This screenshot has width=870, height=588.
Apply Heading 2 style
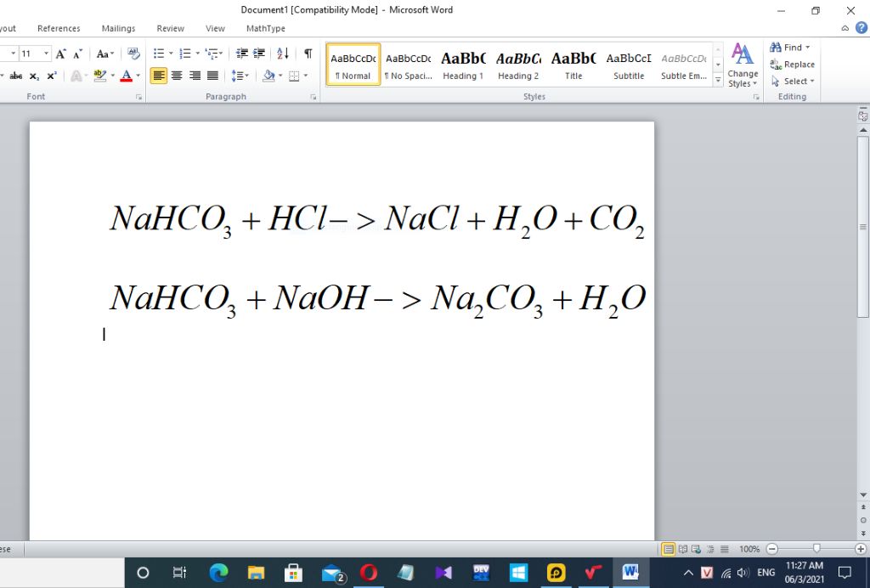(518, 65)
